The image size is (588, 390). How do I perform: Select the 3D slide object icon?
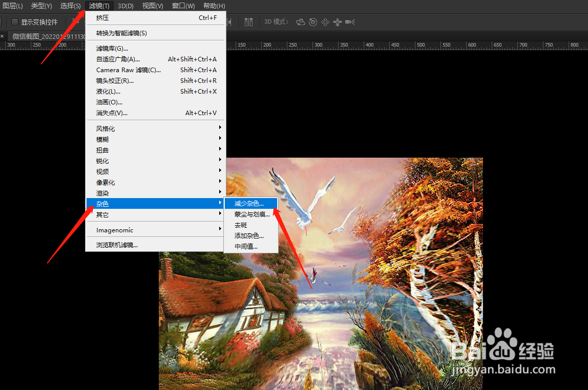[x=338, y=22]
